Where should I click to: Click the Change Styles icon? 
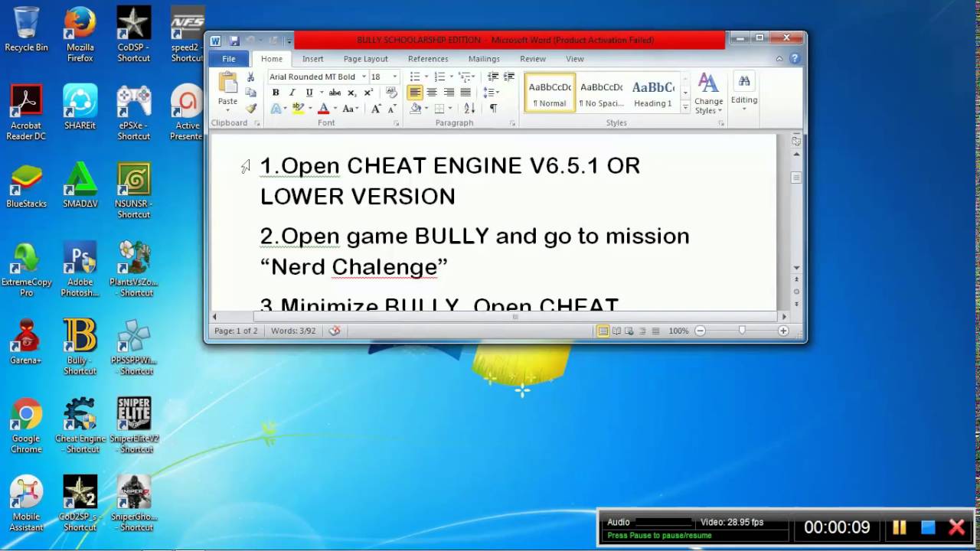click(708, 83)
